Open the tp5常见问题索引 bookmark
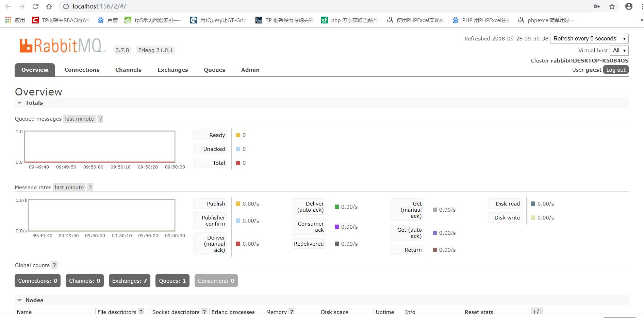This screenshot has width=644, height=318. tap(153, 20)
